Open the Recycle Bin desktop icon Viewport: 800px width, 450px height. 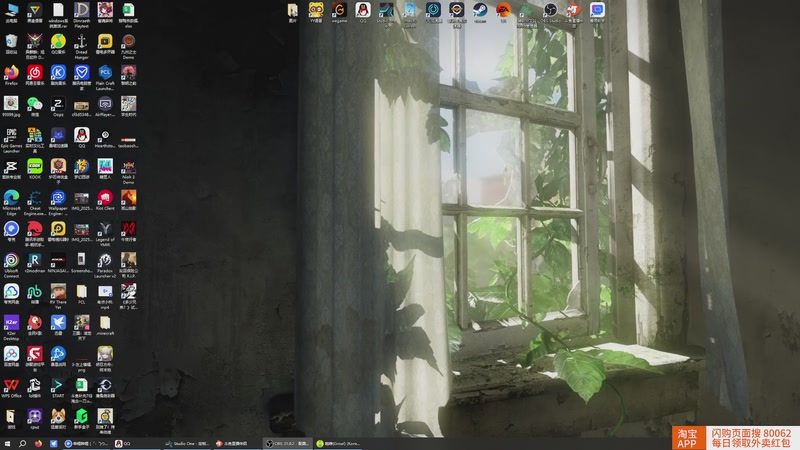11,44
